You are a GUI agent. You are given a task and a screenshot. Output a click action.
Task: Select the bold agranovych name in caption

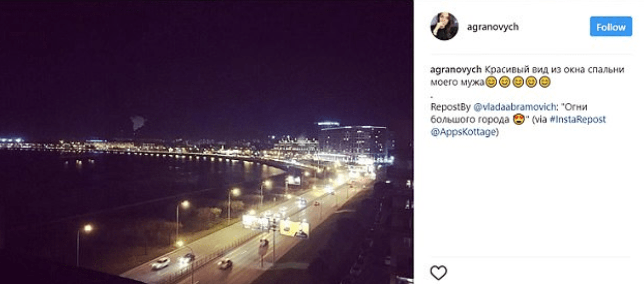[x=456, y=70]
